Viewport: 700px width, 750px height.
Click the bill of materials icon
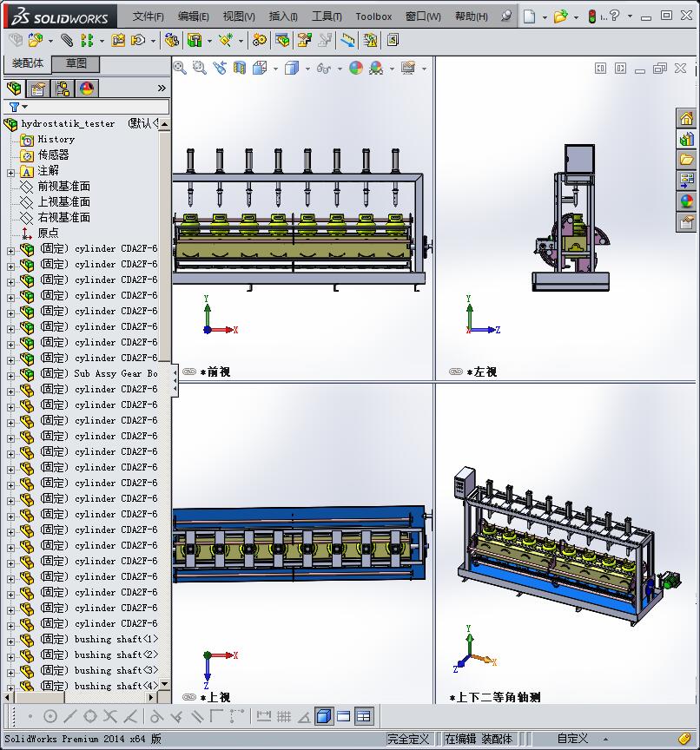click(x=281, y=40)
